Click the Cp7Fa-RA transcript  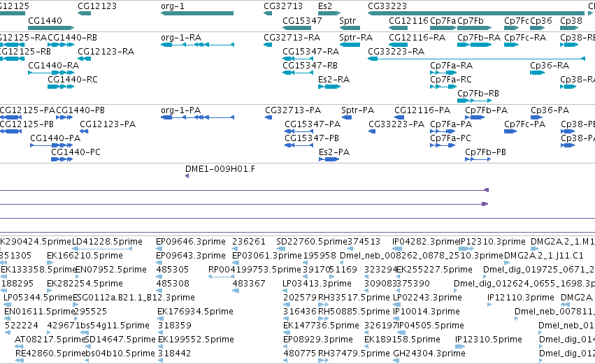[x=451, y=65]
